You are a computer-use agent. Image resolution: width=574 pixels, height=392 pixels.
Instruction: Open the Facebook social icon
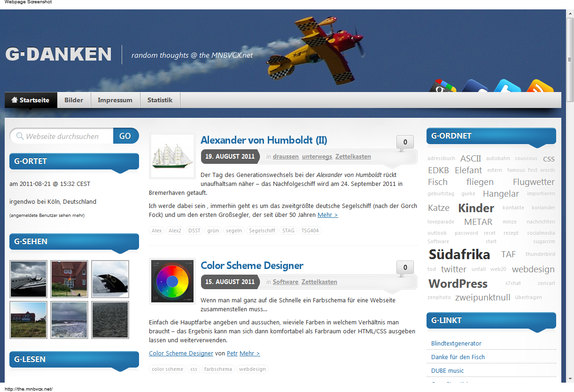475,87
